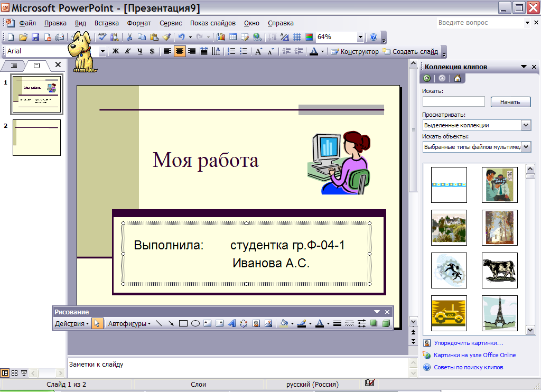Expand Выбранные типы файлов мультимедиа dropdown

pyautogui.click(x=526, y=147)
